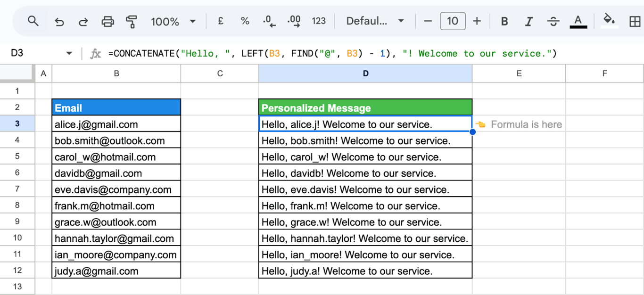The height and width of the screenshot is (295, 644).
Task: Select row 13 header
Action: [x=17, y=286]
